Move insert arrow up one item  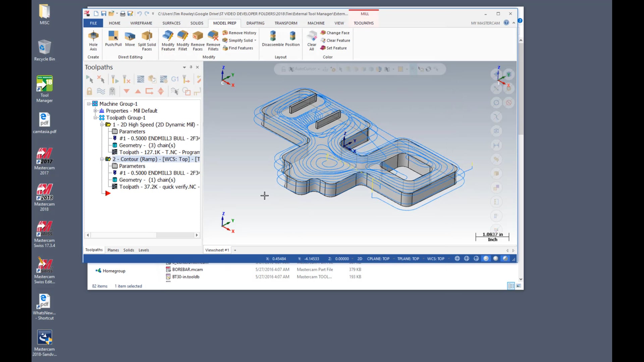(138, 91)
